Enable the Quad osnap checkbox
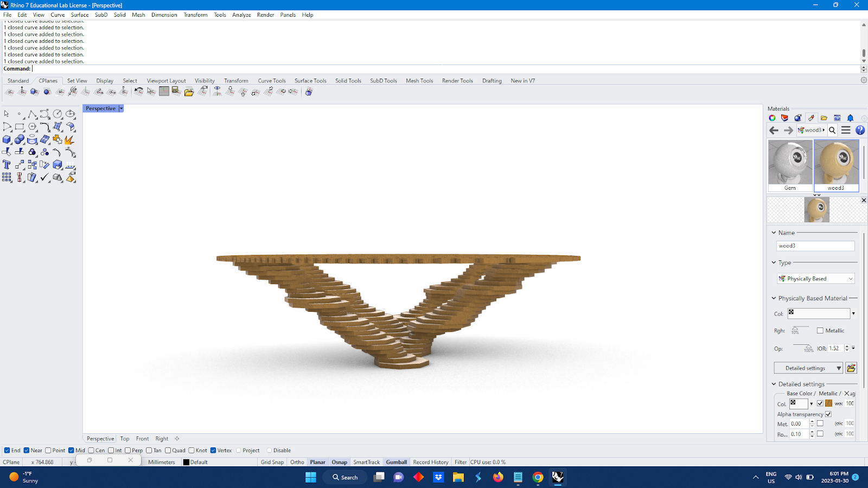This screenshot has height=488, width=868. point(168,450)
